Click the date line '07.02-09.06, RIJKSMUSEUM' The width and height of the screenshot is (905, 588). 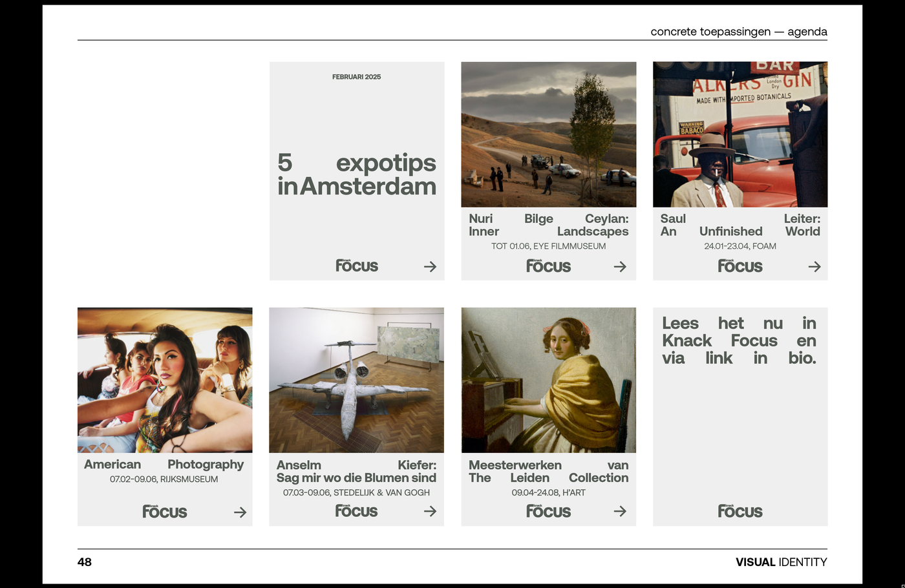(164, 479)
